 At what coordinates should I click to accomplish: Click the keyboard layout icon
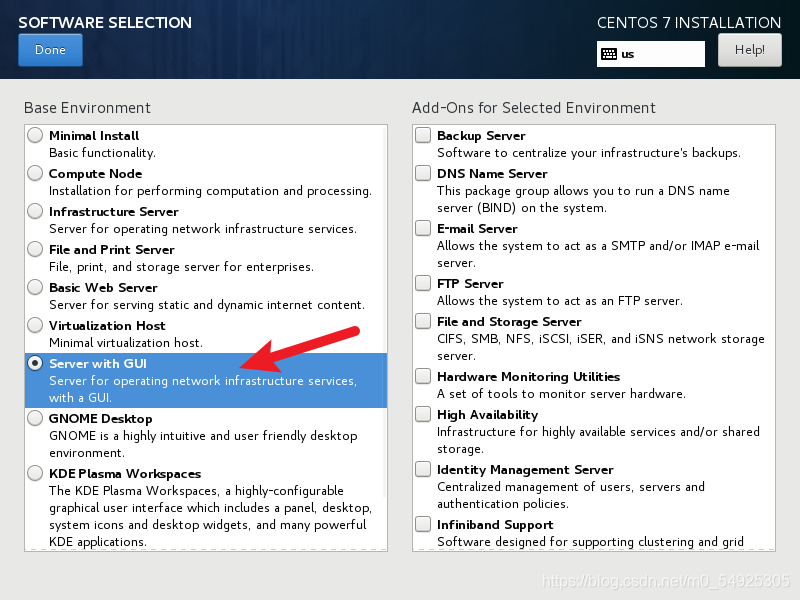tap(609, 54)
